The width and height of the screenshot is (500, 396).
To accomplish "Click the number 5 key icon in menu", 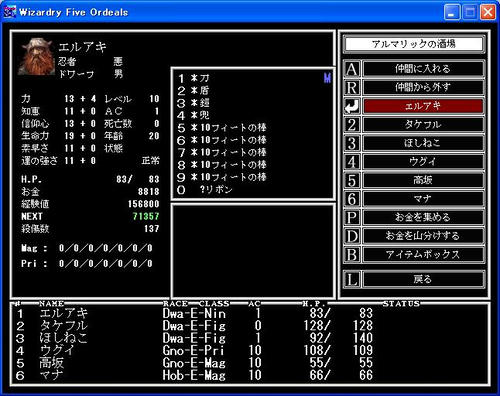I will point(352,180).
